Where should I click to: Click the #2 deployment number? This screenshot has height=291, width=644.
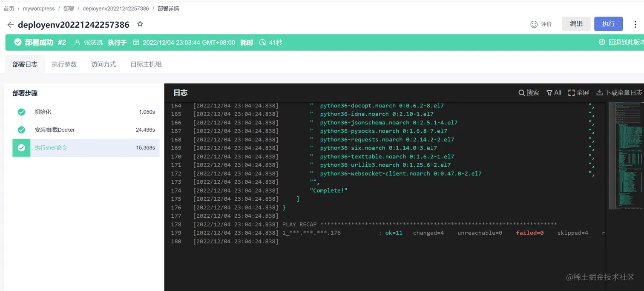click(x=62, y=42)
